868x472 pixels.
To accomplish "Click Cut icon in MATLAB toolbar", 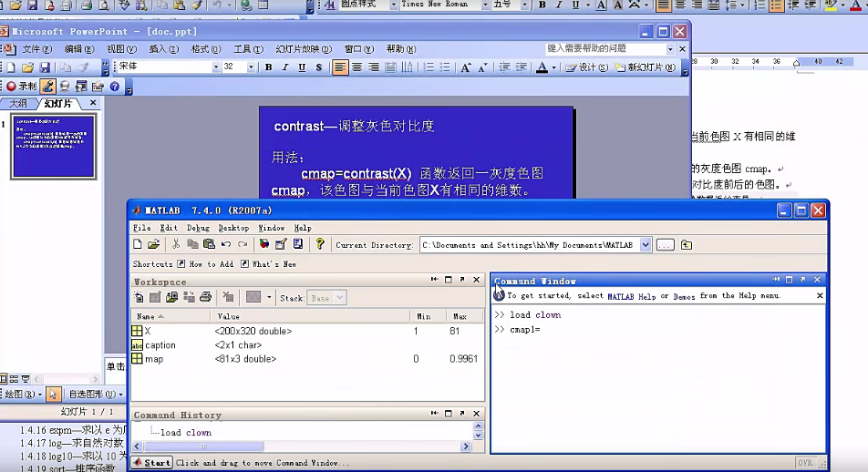I will click(x=176, y=244).
